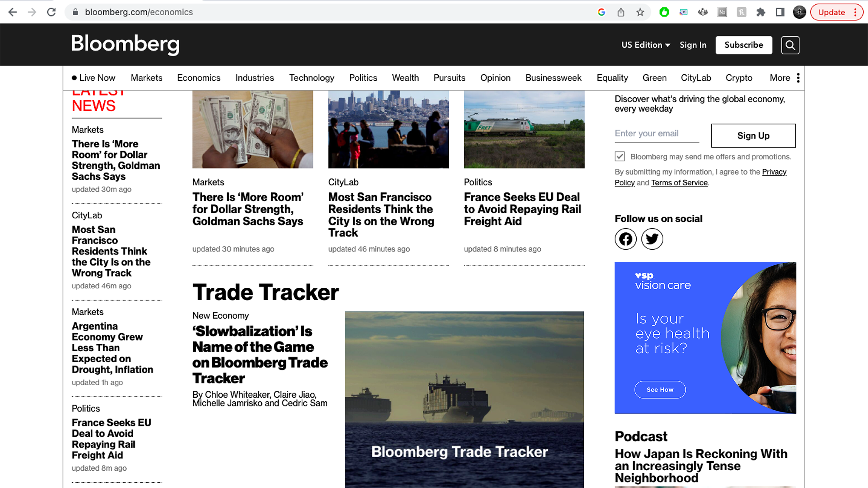
Task: Go to Crypto section
Action: pyautogui.click(x=739, y=78)
